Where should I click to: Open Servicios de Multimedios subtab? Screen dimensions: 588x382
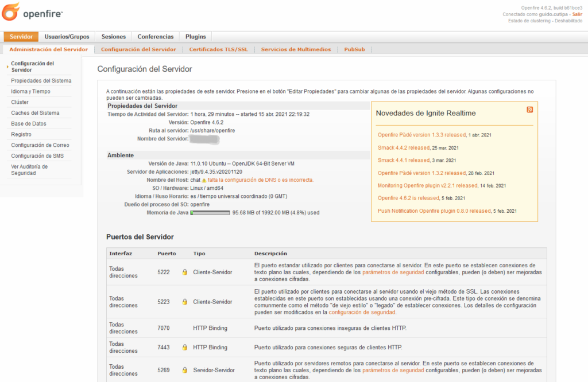click(296, 49)
